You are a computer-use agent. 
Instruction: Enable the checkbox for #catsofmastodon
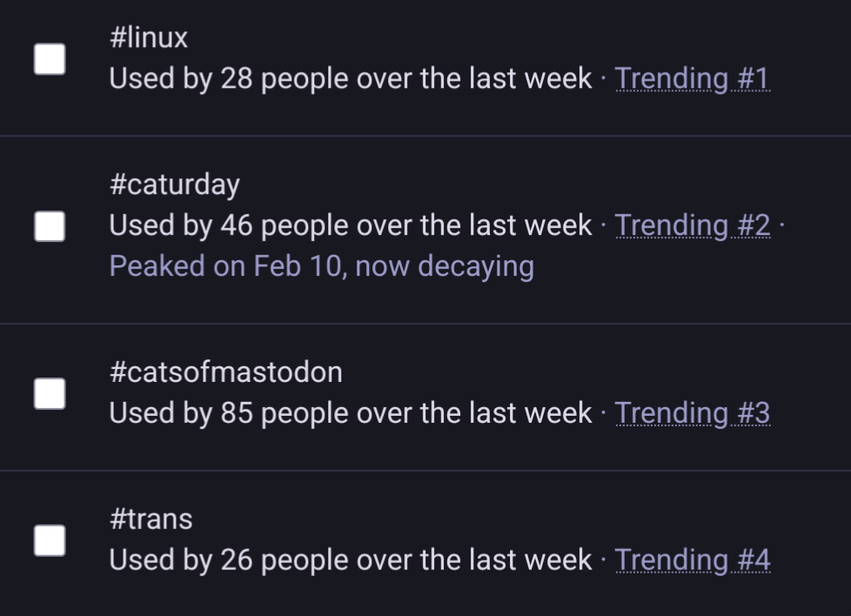click(x=50, y=393)
